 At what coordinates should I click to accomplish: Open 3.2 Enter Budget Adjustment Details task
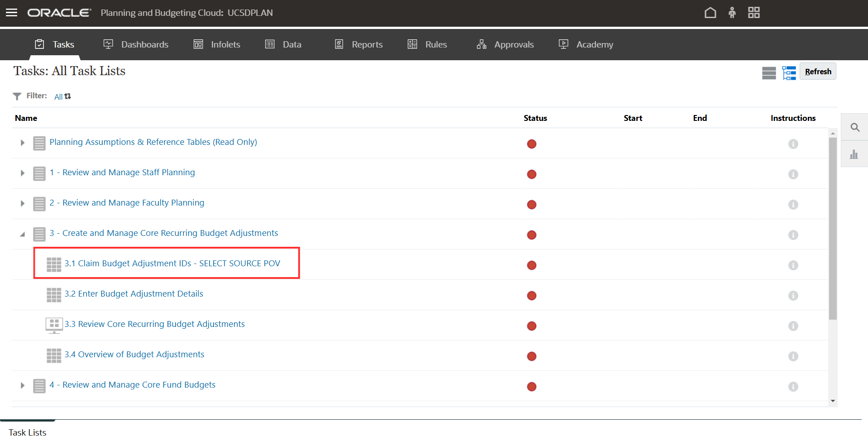tap(134, 294)
